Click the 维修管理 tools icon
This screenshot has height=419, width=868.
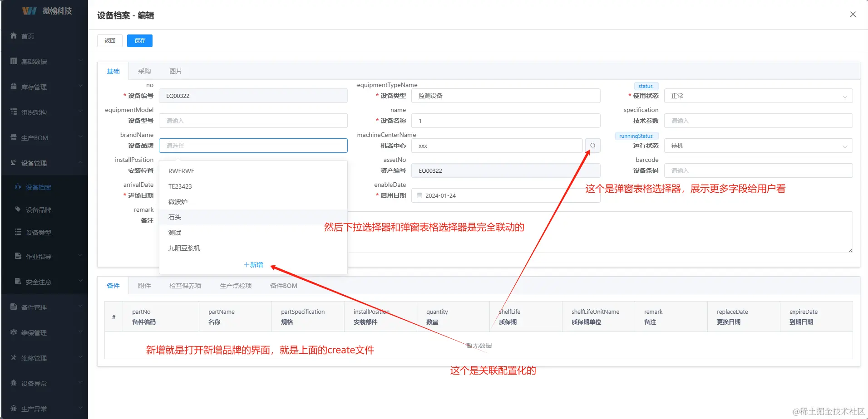14,357
